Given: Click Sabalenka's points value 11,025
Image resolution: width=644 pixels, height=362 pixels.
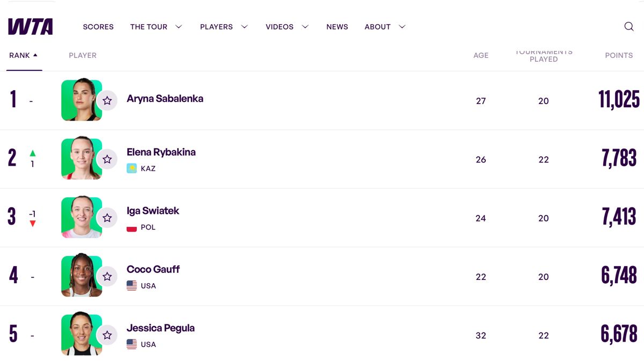Looking at the screenshot, I should [619, 100].
